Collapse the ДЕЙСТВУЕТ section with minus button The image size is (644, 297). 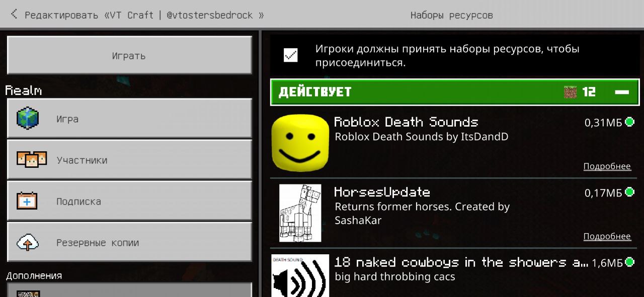tap(622, 92)
